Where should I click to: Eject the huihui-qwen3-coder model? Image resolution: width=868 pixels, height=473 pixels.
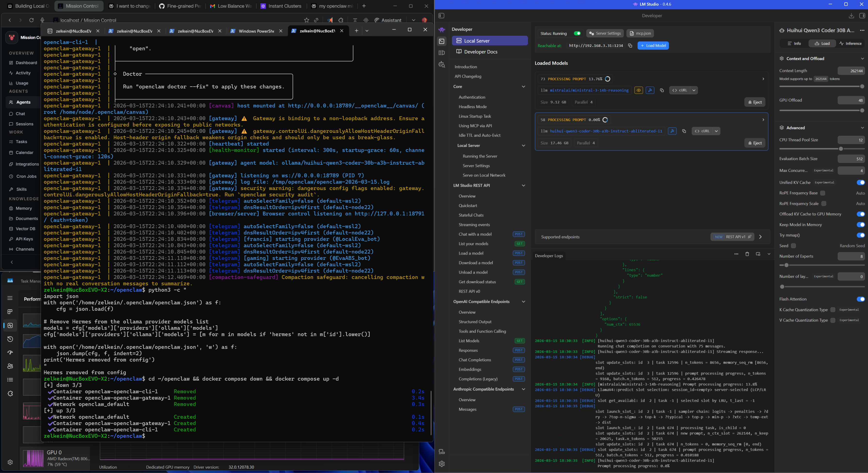tap(754, 143)
